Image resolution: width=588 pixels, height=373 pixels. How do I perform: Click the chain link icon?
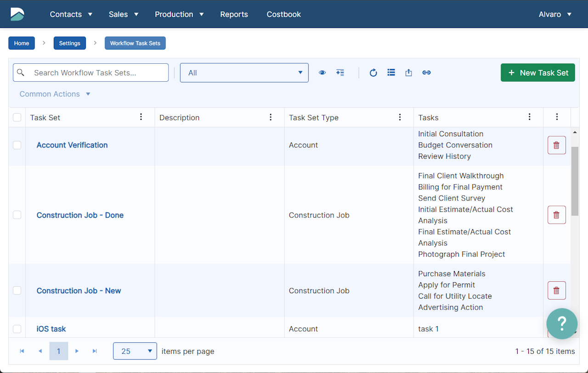(x=426, y=72)
